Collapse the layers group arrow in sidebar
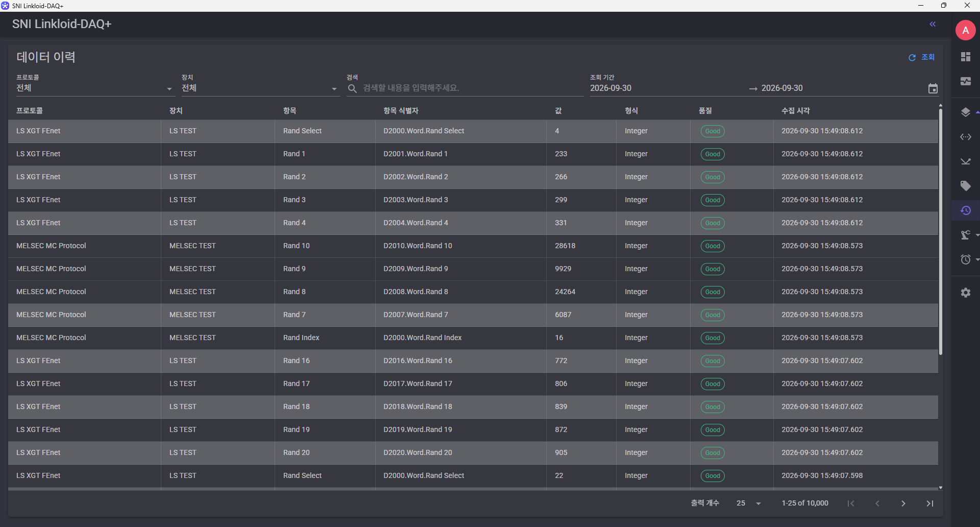 [977, 112]
